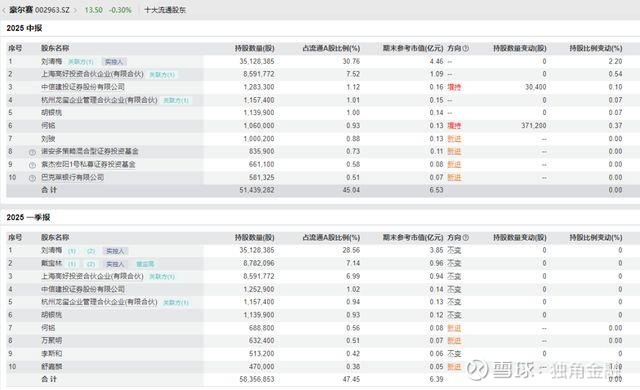Image resolution: width=640 pixels, height=390 pixels.
Task: Click the cell value 835,900
Action: click(x=262, y=151)
